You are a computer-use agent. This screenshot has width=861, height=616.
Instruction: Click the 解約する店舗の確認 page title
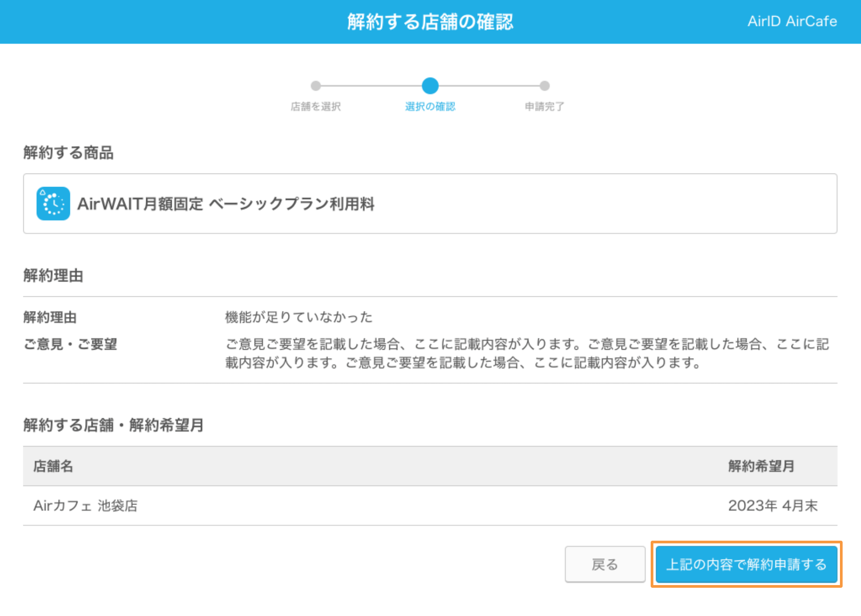[x=430, y=22]
